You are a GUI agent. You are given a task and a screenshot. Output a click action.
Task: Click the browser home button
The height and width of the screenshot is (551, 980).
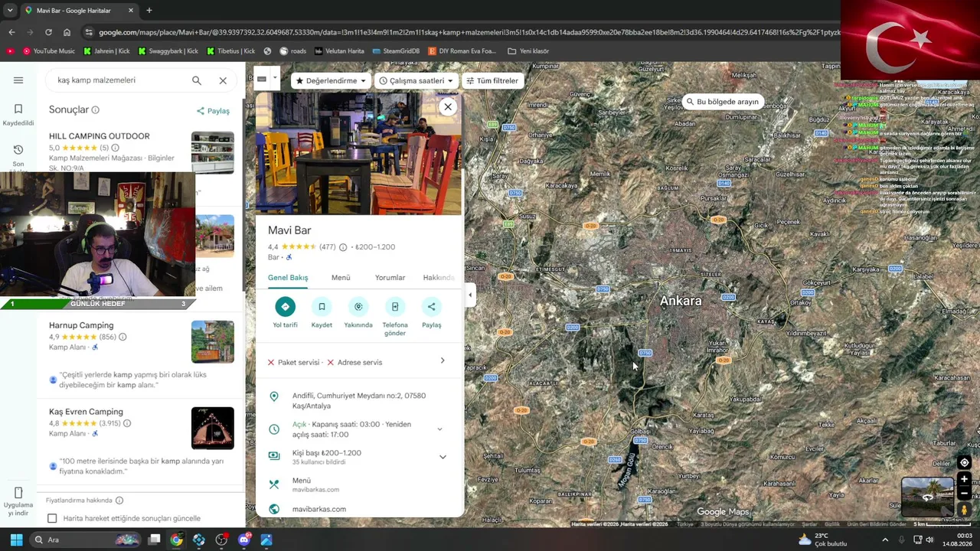tap(67, 32)
